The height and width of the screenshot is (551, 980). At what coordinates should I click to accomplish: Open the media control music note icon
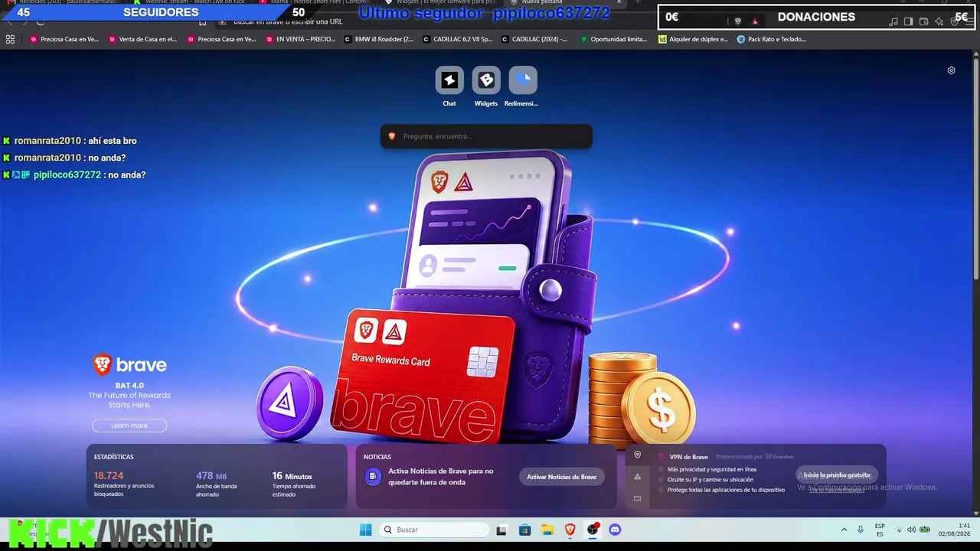point(893,21)
